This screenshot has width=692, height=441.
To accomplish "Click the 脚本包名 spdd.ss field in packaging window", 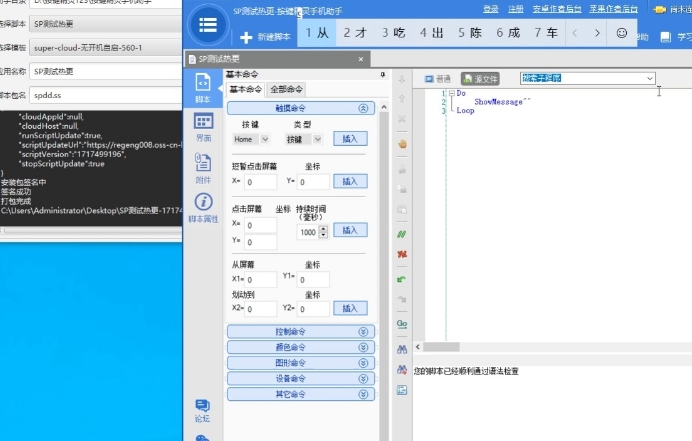I will coord(105,95).
